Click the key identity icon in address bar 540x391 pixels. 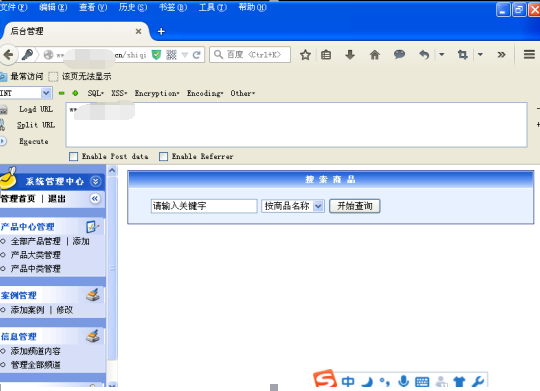[27, 54]
